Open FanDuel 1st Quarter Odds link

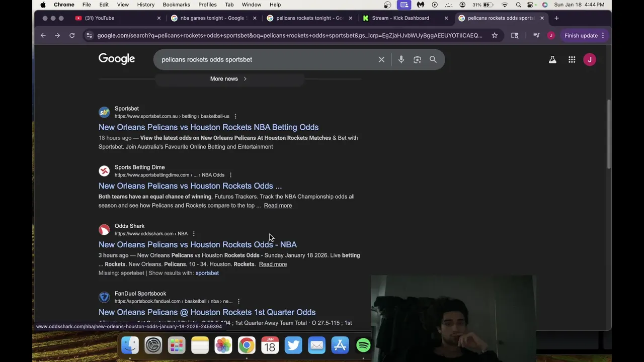207,312
